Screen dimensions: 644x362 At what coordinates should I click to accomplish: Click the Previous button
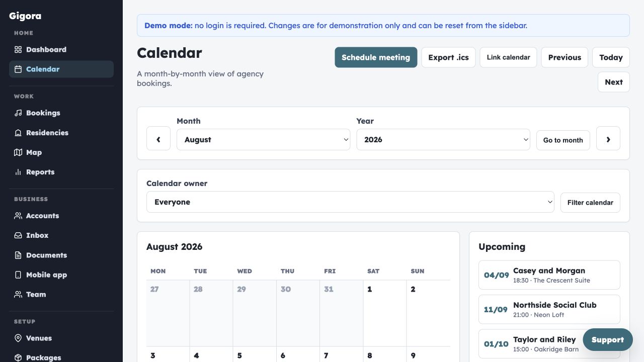[x=565, y=57]
